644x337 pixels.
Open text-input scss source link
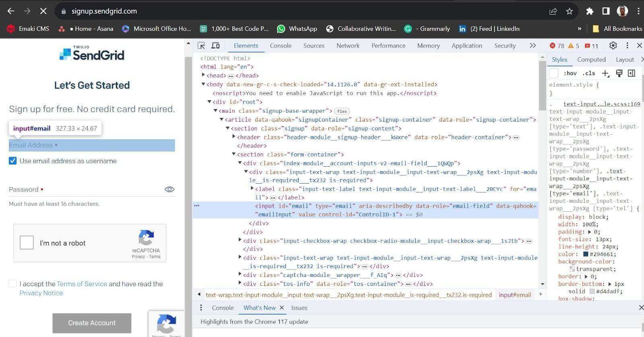(x=602, y=104)
